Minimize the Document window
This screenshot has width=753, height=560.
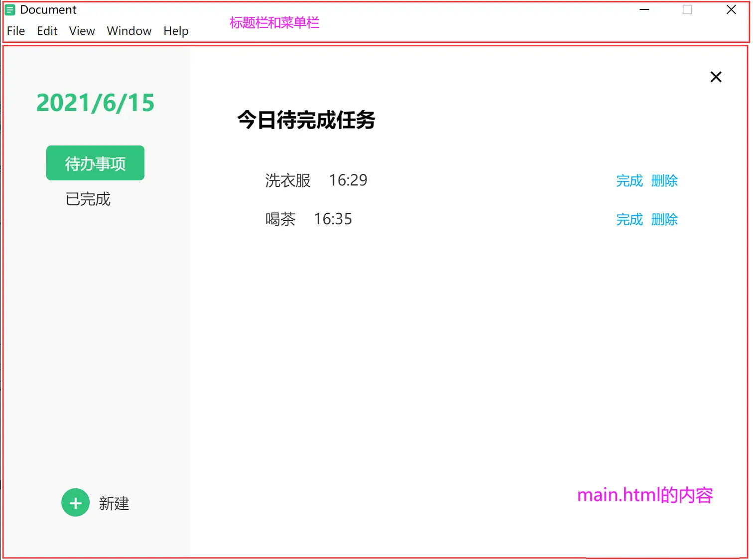(644, 10)
